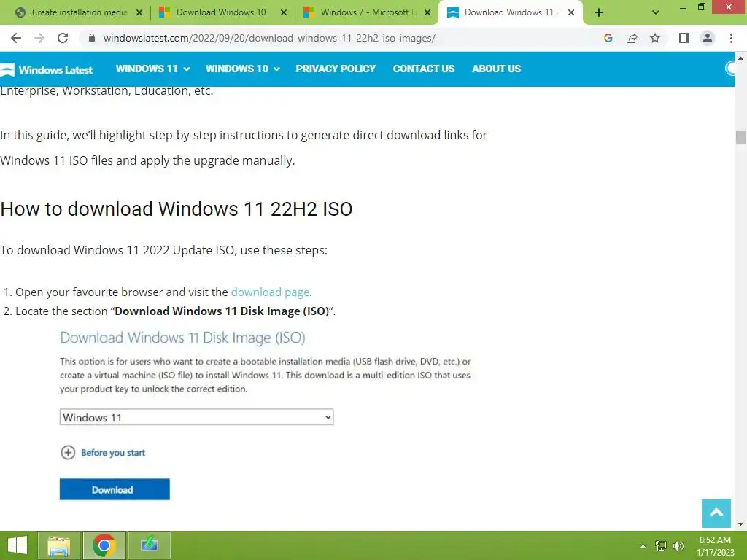Click the back-to-top arrow button

pos(716,513)
